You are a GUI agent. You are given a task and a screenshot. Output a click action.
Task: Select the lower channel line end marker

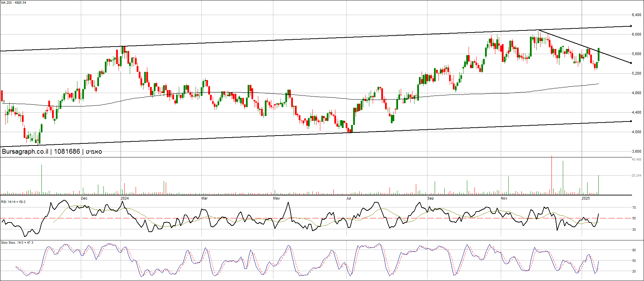pyautogui.click(x=631, y=121)
